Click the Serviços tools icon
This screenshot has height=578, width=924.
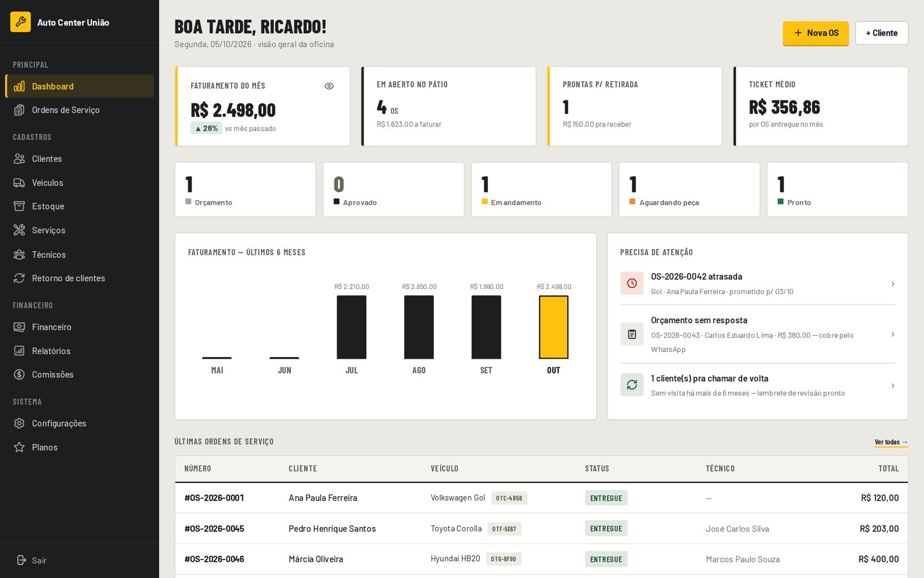(x=19, y=230)
